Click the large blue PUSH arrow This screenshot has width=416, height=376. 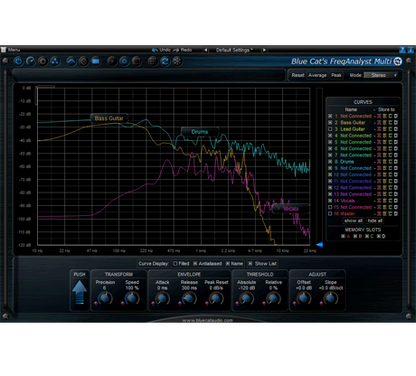click(x=79, y=292)
